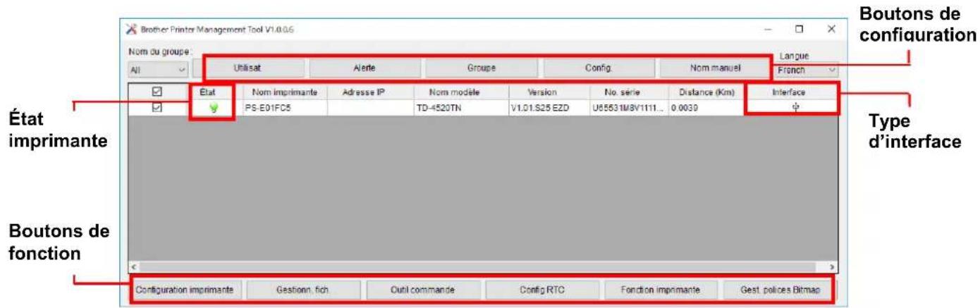The height and width of the screenshot is (308, 980).
Task: Click the Distance (Km) column header
Action: pos(706,92)
